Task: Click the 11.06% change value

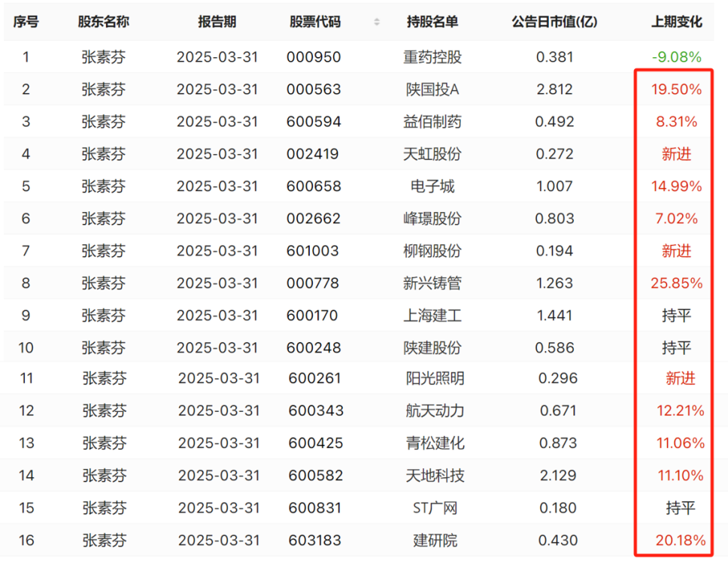Action: tap(680, 443)
